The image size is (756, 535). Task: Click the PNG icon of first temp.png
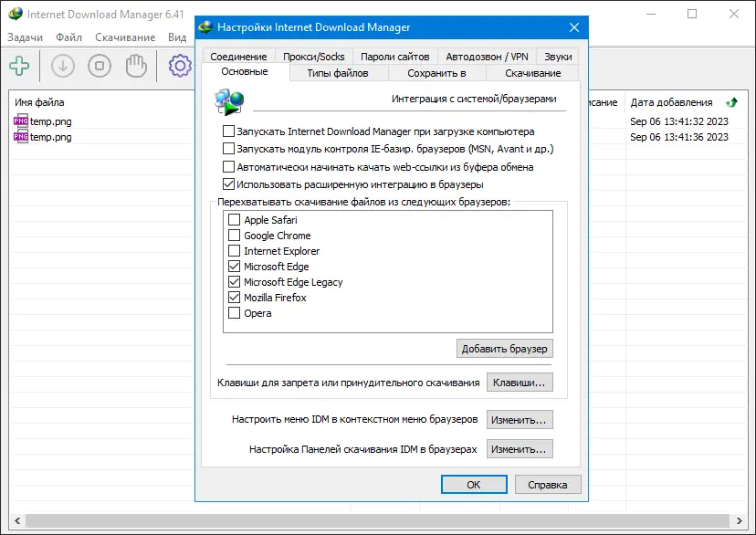(21, 121)
